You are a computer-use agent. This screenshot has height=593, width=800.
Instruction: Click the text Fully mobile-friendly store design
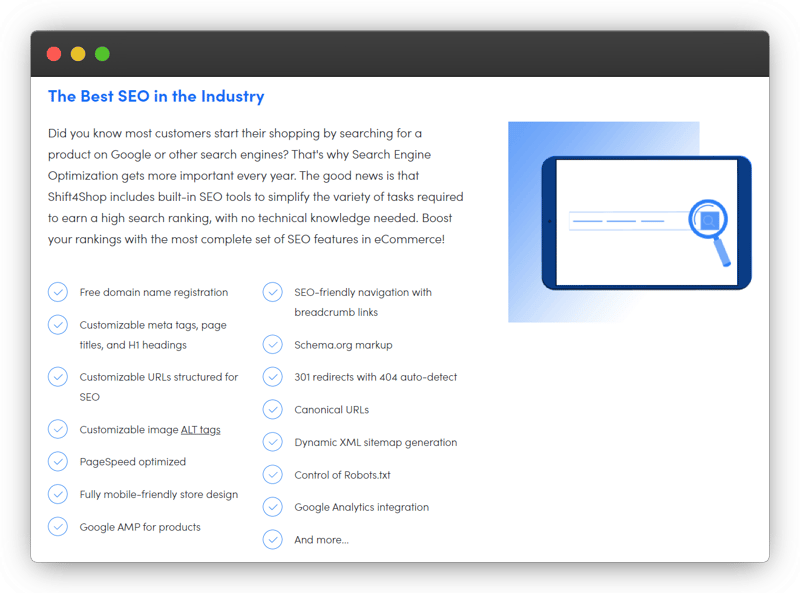(159, 495)
